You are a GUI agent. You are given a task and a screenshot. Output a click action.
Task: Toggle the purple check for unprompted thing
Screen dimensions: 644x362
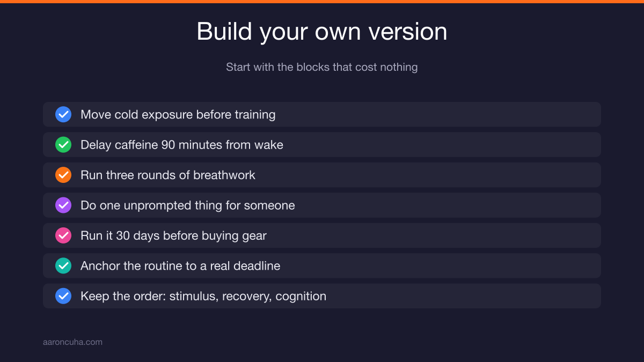click(63, 205)
